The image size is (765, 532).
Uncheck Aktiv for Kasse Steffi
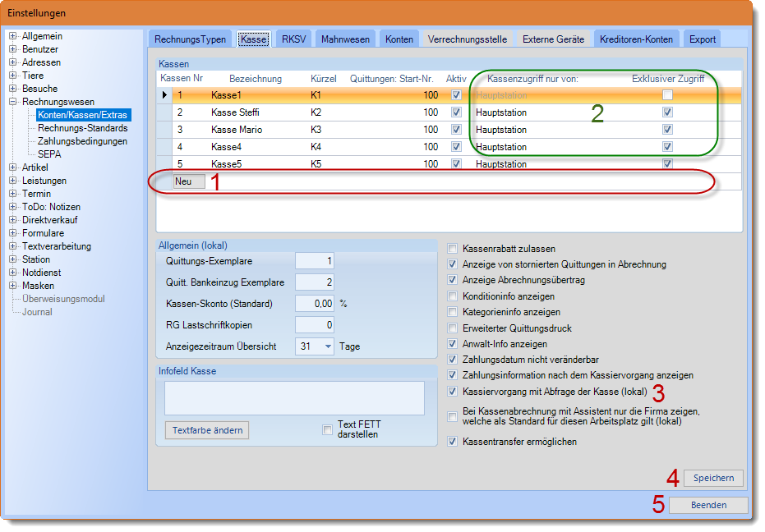coord(457,112)
